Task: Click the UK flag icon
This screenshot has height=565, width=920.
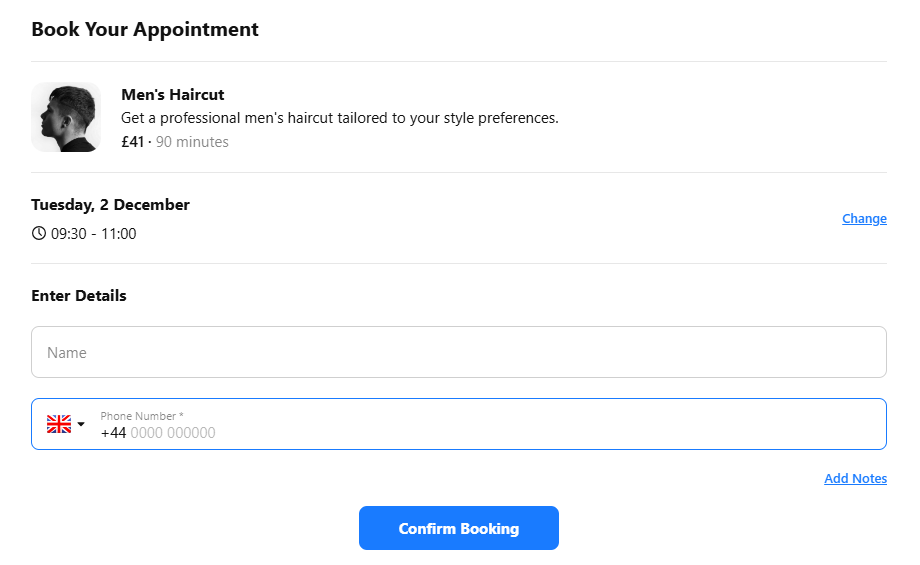Action: (x=59, y=424)
